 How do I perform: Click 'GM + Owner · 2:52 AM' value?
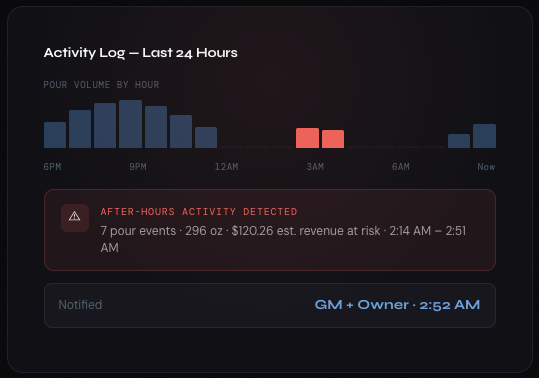tap(397, 305)
